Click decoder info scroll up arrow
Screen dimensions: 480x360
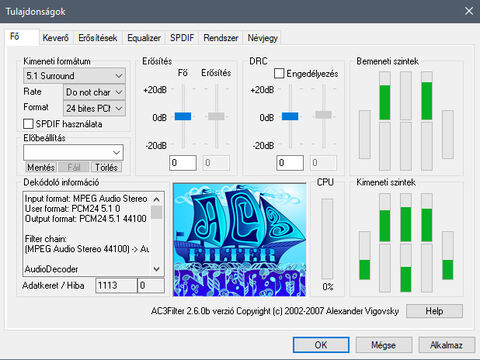157,199
